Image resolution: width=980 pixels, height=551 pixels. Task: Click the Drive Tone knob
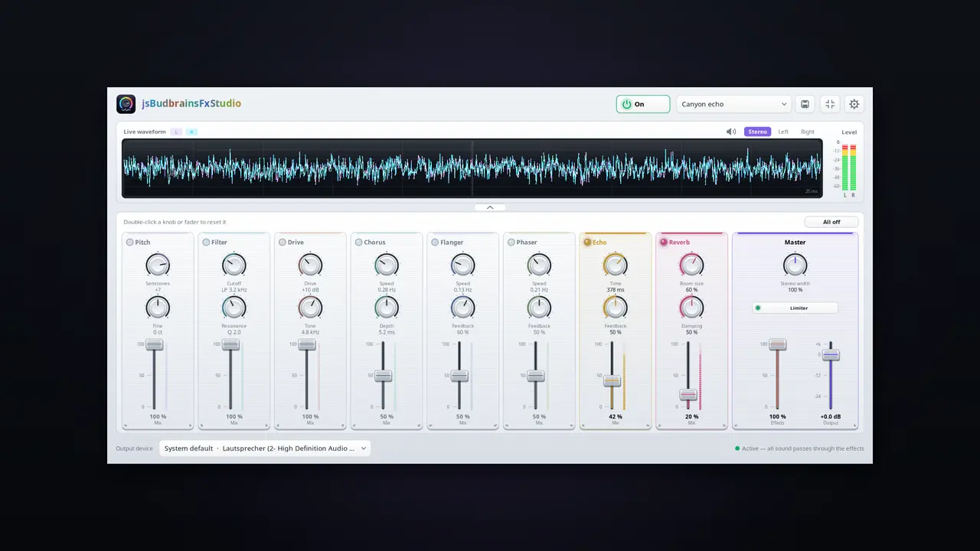click(310, 308)
